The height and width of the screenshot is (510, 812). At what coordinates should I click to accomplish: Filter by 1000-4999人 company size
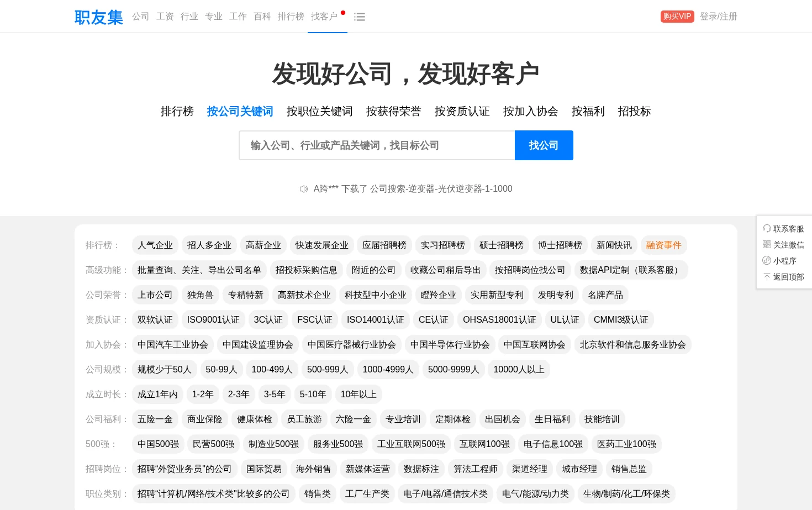point(388,370)
